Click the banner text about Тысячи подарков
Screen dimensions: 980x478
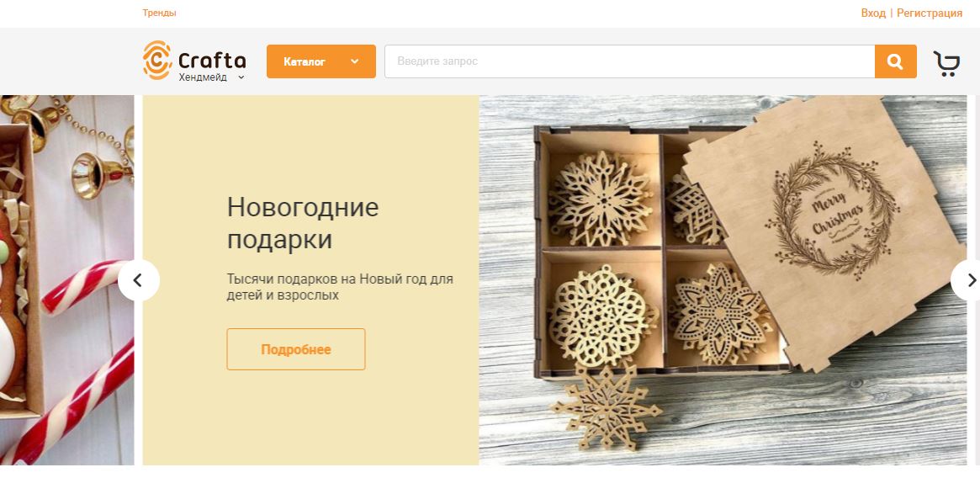(340, 287)
